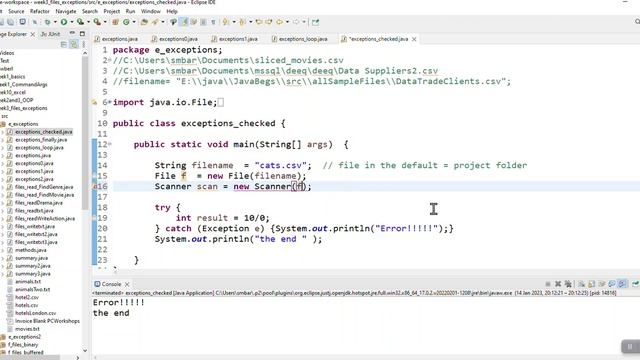Click the Package Explorer scroll down arrow

point(85,350)
